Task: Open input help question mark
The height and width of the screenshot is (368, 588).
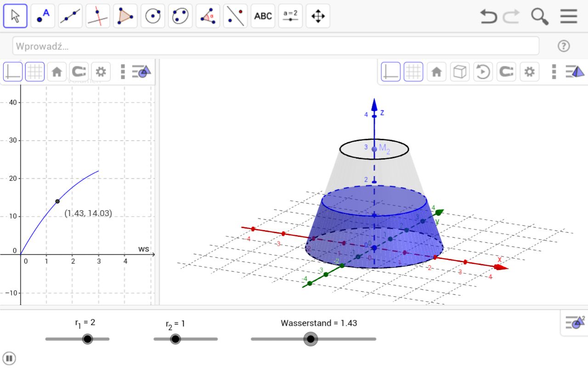Action: tap(564, 46)
